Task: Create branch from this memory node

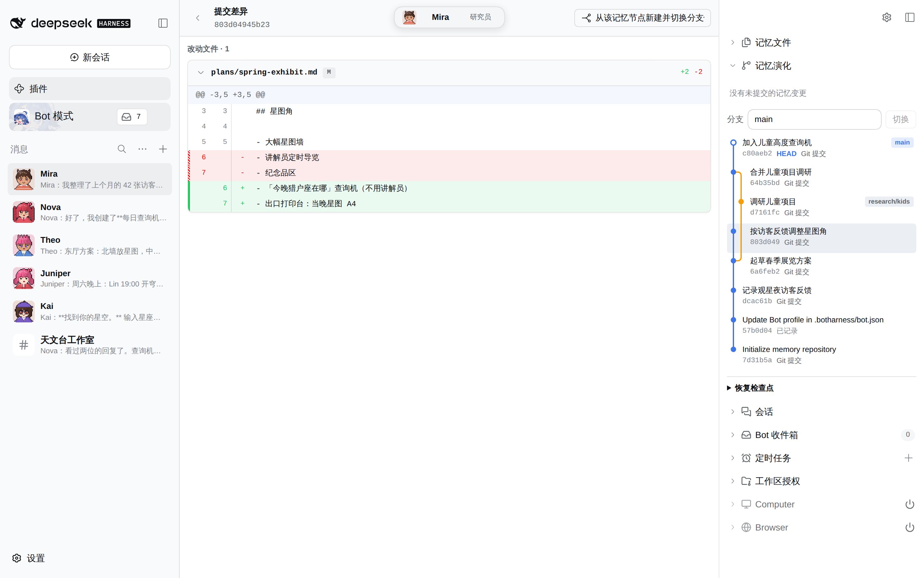Action: [642, 18]
